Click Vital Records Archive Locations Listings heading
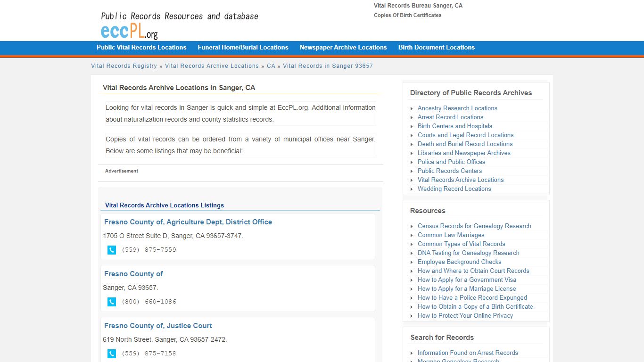The width and height of the screenshot is (644, 362). (x=165, y=206)
